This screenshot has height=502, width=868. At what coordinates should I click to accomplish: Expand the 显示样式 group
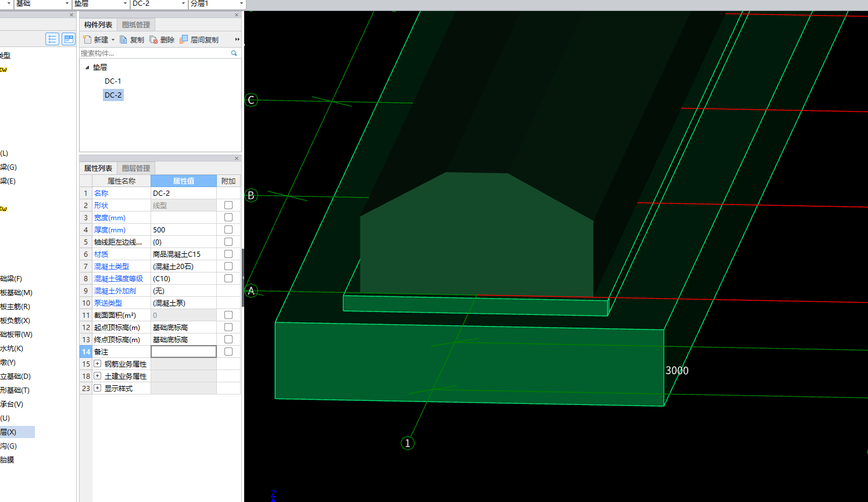click(98, 388)
